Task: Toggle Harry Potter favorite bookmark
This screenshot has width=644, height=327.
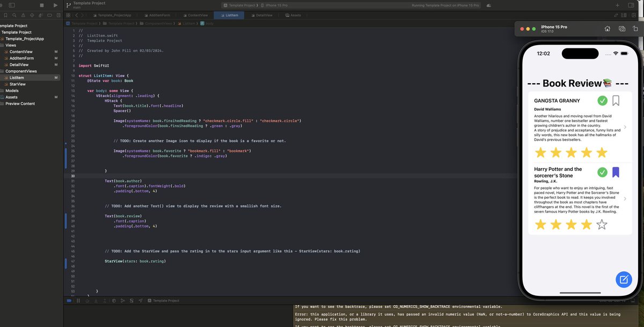Action: coord(616,172)
